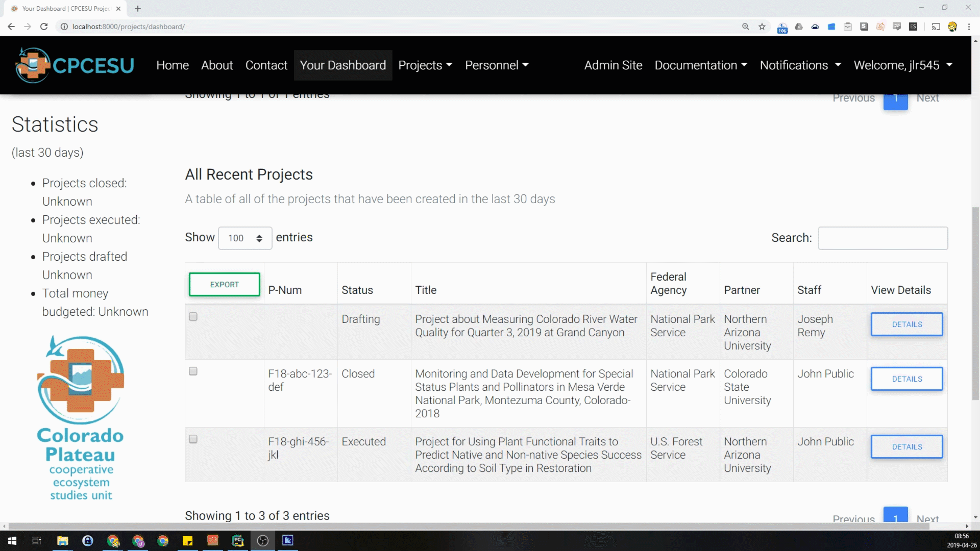Click the site information icon in address bar
This screenshot has width=980, height=551.
64,27
